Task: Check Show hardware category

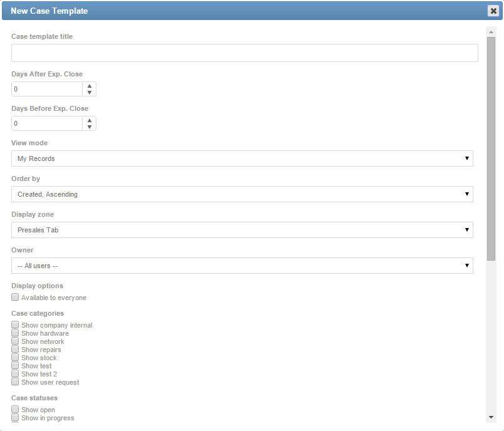Action: tap(15, 333)
